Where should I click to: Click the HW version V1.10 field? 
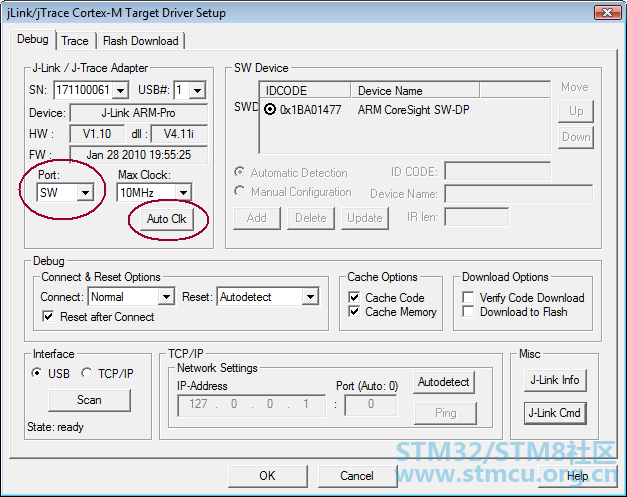pos(97,134)
